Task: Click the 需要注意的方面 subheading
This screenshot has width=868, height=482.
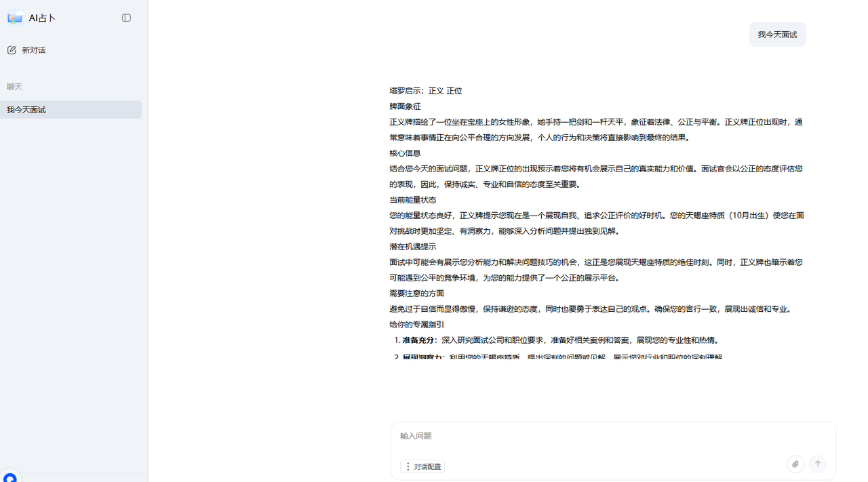Action: pos(416,294)
